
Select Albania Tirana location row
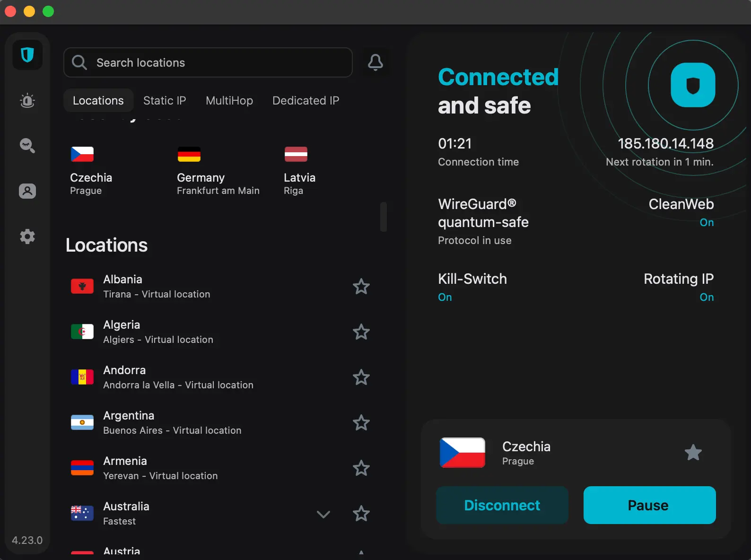pyautogui.click(x=220, y=286)
